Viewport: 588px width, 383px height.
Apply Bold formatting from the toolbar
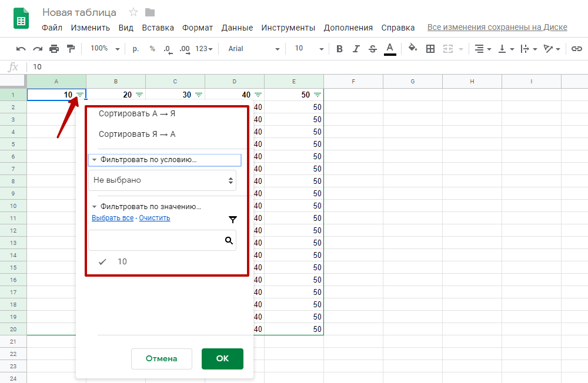[339, 49]
